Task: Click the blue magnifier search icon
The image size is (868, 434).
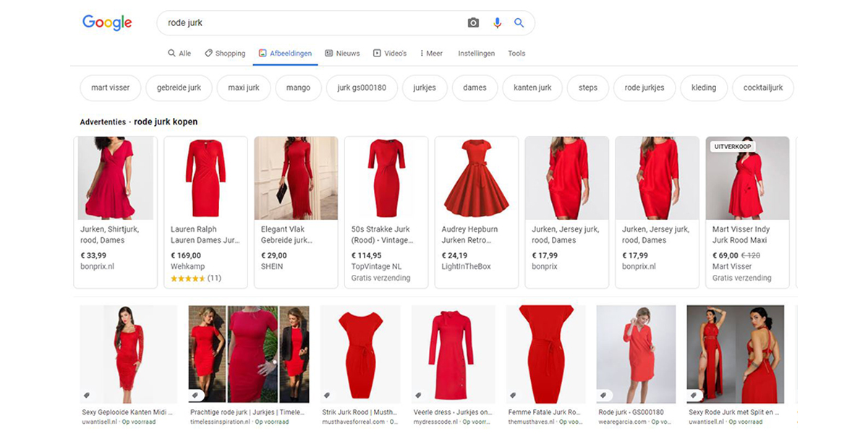Action: pyautogui.click(x=518, y=22)
